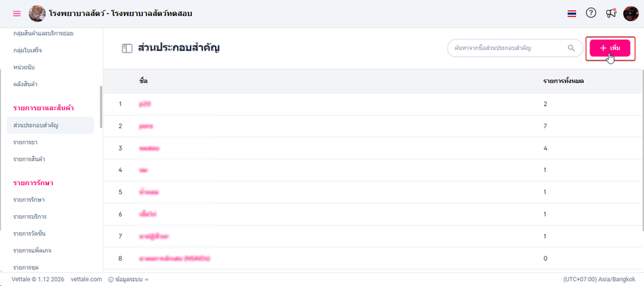Click the hospital logo thumbnail
This screenshot has width=644, height=286.
tap(37, 13)
